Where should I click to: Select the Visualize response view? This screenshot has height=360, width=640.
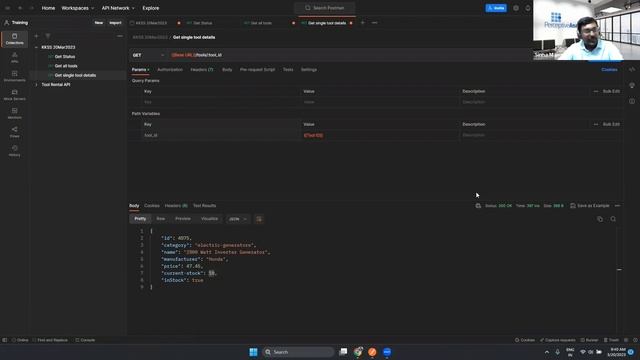[x=209, y=219]
